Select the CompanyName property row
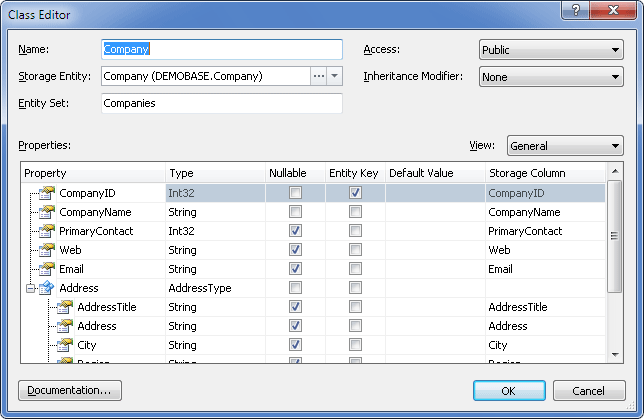This screenshot has width=644, height=419. pos(313,212)
